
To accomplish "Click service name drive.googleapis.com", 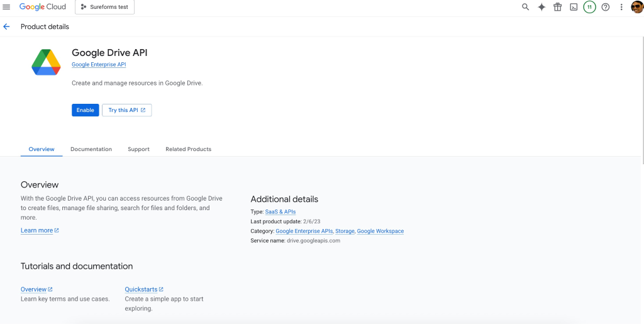I will (313, 240).
